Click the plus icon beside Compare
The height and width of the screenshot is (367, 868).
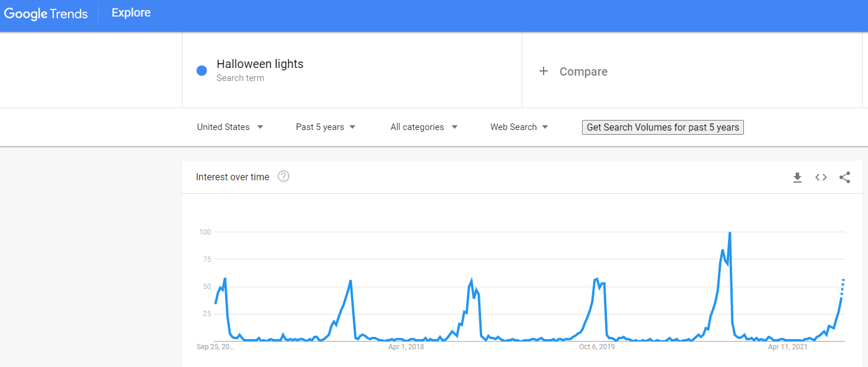pyautogui.click(x=544, y=72)
